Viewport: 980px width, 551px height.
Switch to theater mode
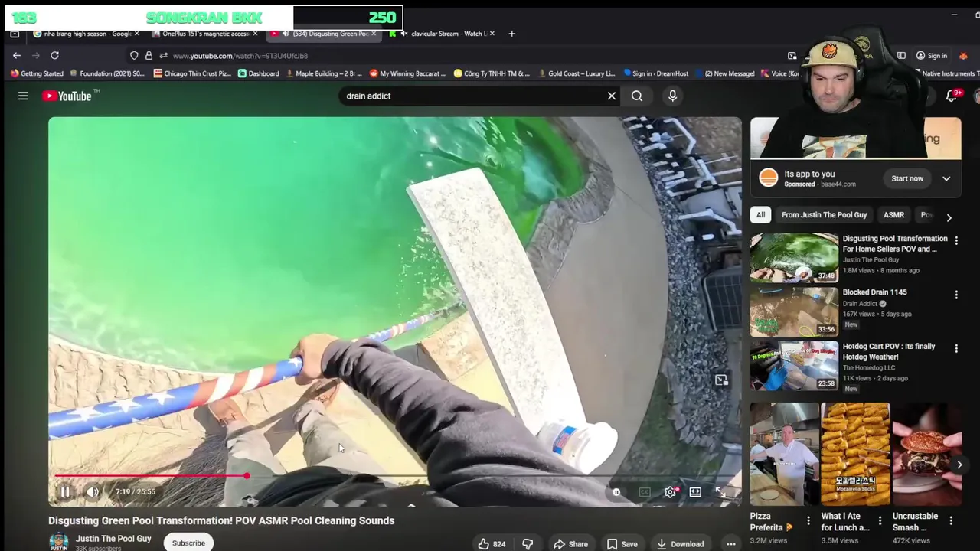point(695,492)
